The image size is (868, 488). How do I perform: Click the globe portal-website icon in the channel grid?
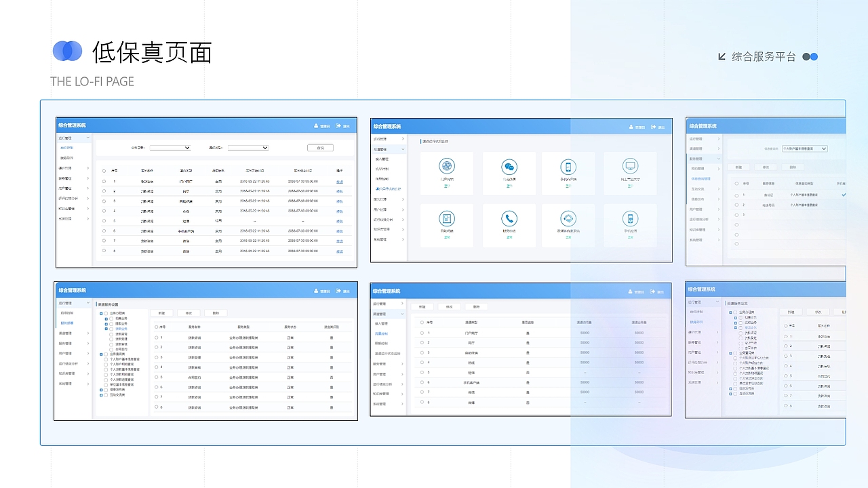pos(447,166)
